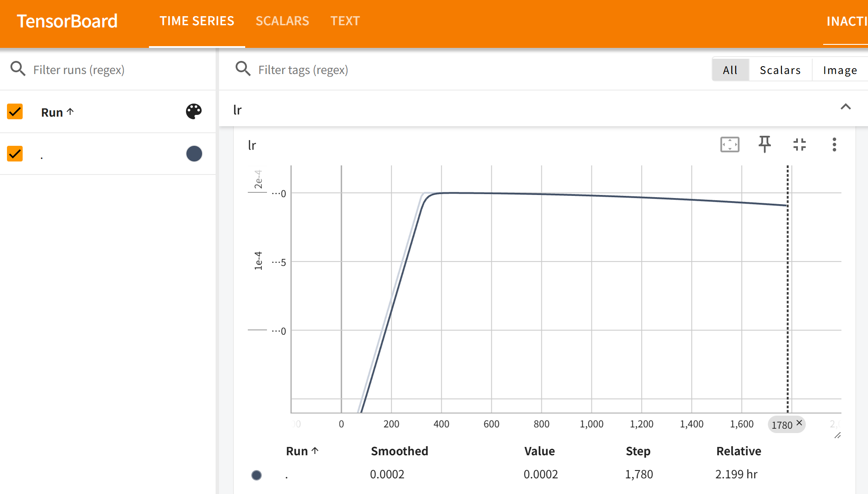Image resolution: width=868 pixels, height=494 pixels.
Task: Show only Scalars cards
Action: coord(780,70)
